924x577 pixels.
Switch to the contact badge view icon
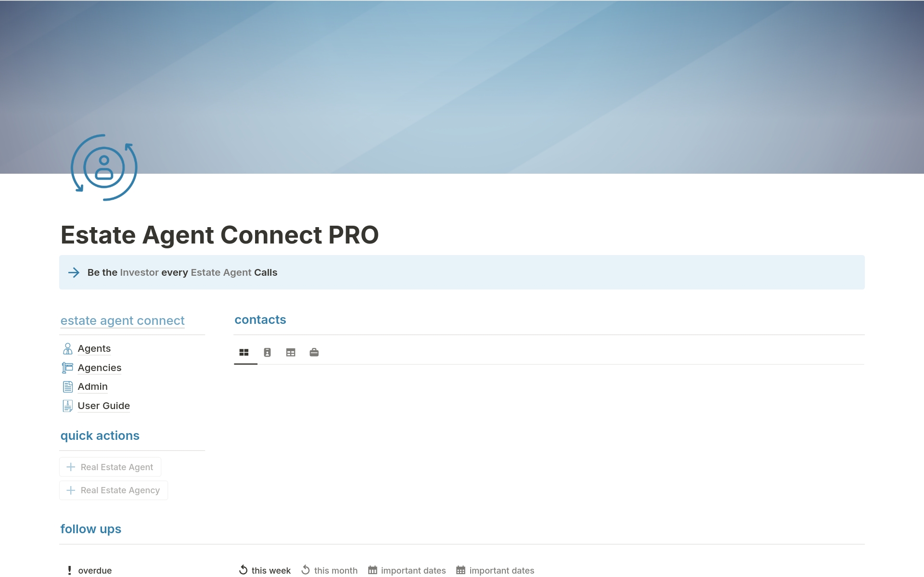(x=268, y=353)
